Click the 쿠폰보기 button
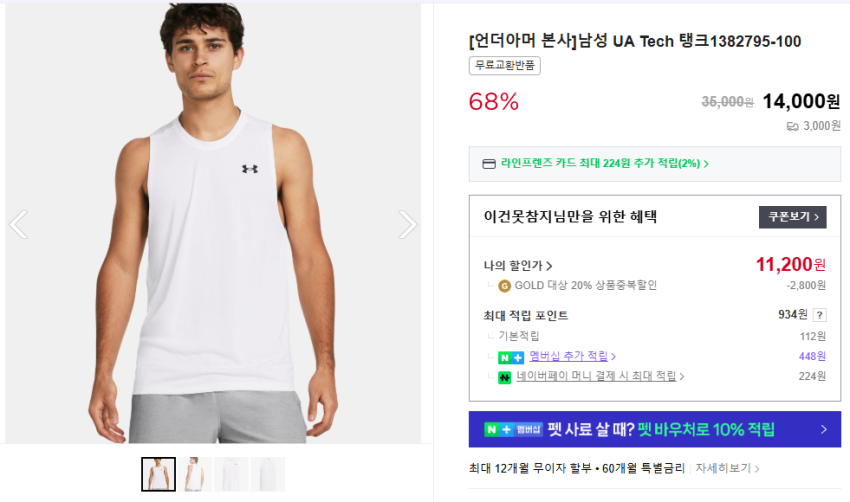The height and width of the screenshot is (502, 850). coord(792,217)
